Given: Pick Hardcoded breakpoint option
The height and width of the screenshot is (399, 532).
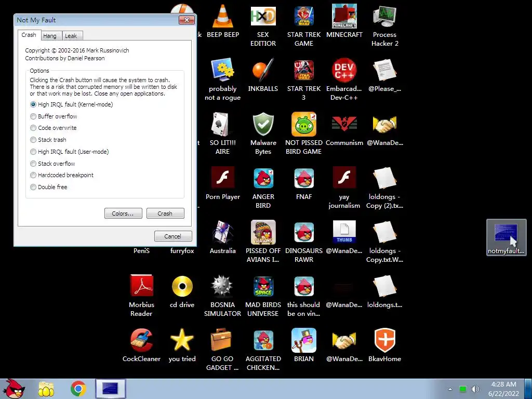Looking at the screenshot, I should (x=33, y=175).
